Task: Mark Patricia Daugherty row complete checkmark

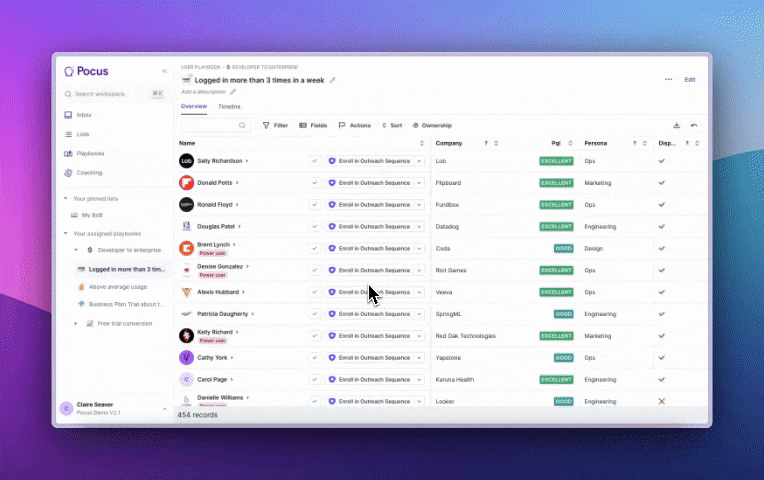Action: tap(315, 314)
